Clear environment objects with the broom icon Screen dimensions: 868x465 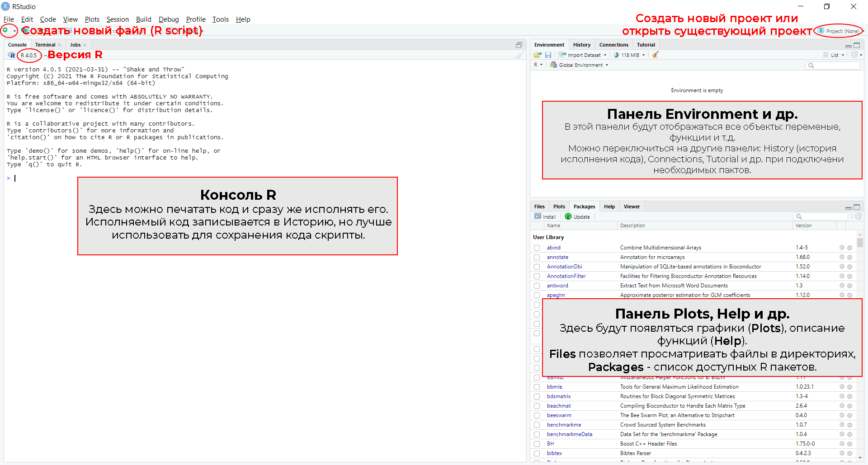click(x=656, y=55)
